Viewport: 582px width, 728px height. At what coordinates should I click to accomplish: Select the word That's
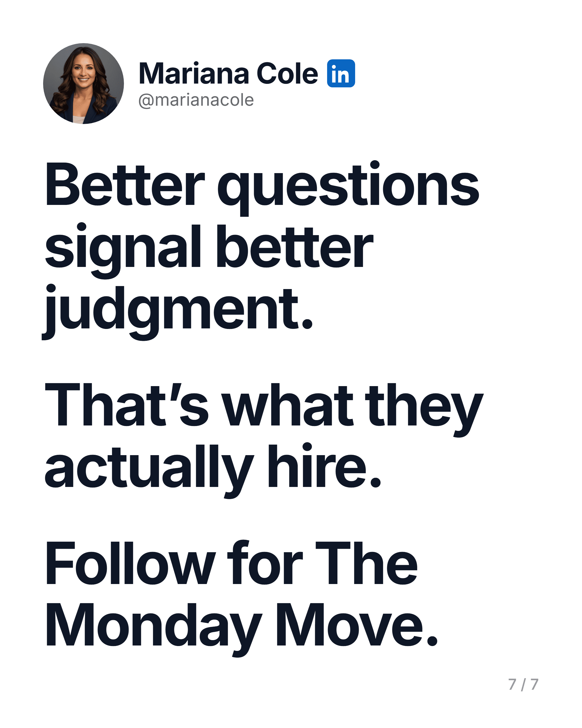coord(126,405)
